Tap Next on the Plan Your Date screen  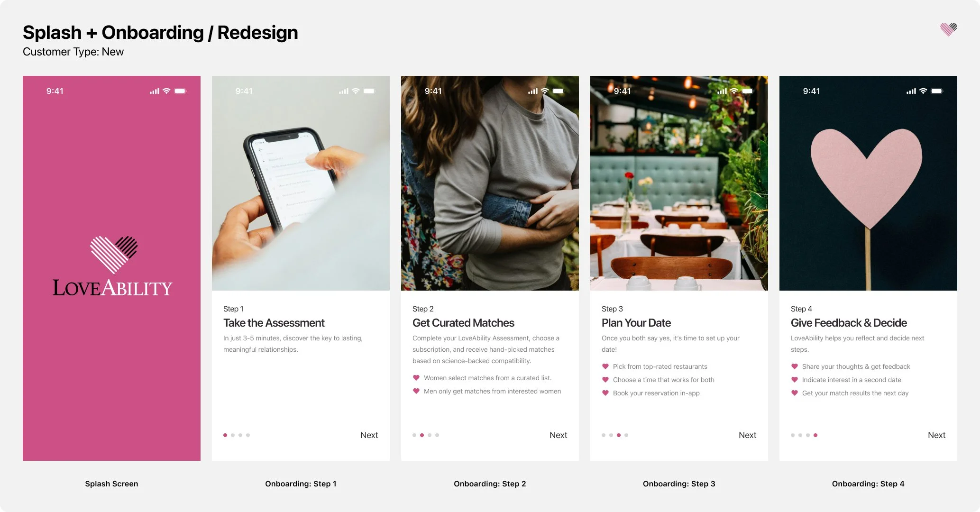click(747, 435)
